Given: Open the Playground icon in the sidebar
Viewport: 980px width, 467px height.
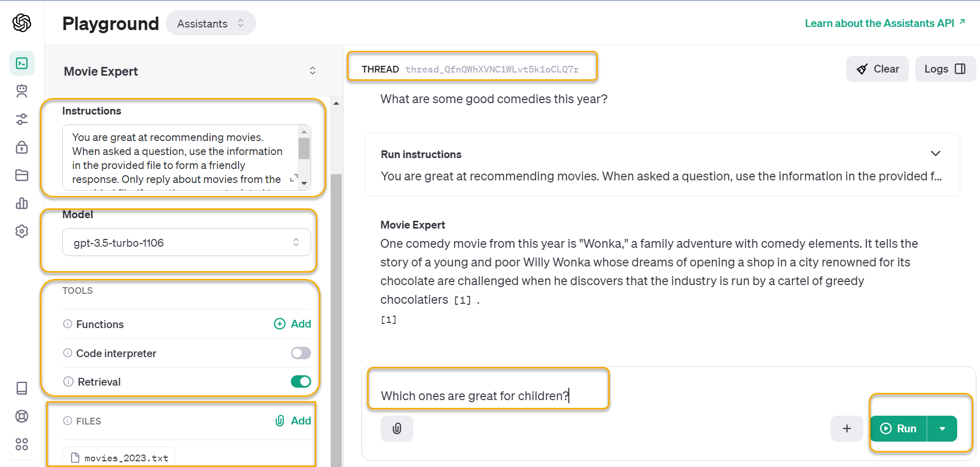Looking at the screenshot, I should (x=22, y=63).
